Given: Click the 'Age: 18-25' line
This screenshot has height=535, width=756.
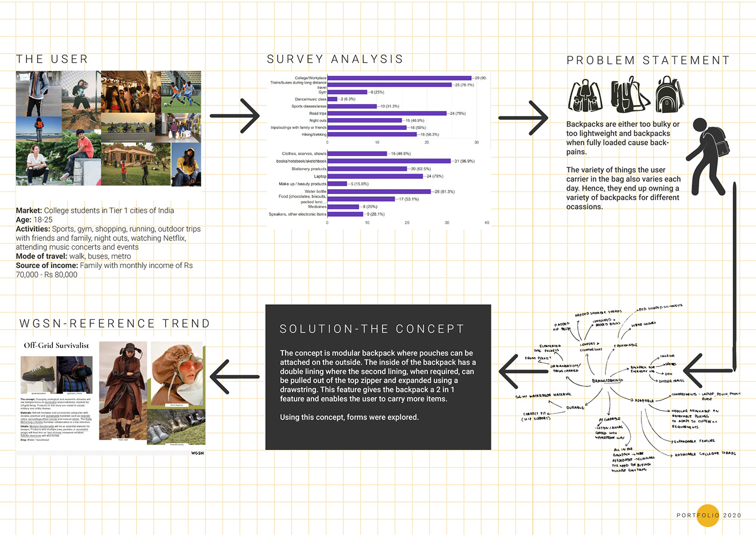Looking at the screenshot, I should 34,219.
